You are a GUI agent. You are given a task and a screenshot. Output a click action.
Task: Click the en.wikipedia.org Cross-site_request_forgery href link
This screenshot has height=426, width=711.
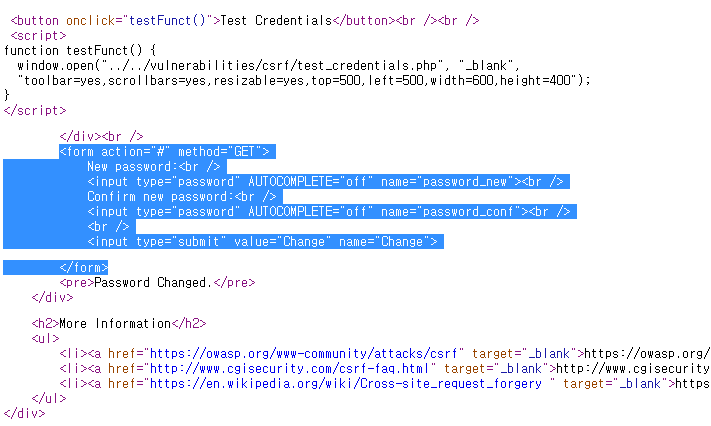(x=346, y=383)
